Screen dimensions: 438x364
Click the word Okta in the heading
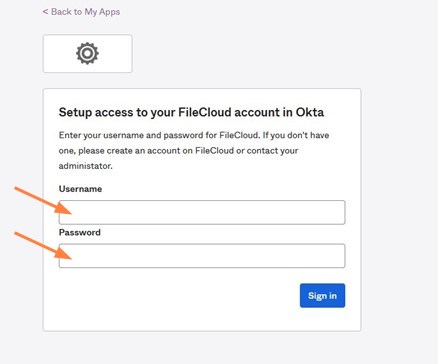point(310,112)
